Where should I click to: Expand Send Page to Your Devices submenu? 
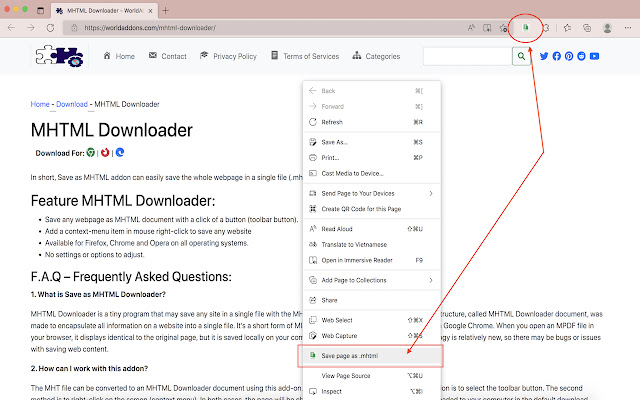point(372,193)
